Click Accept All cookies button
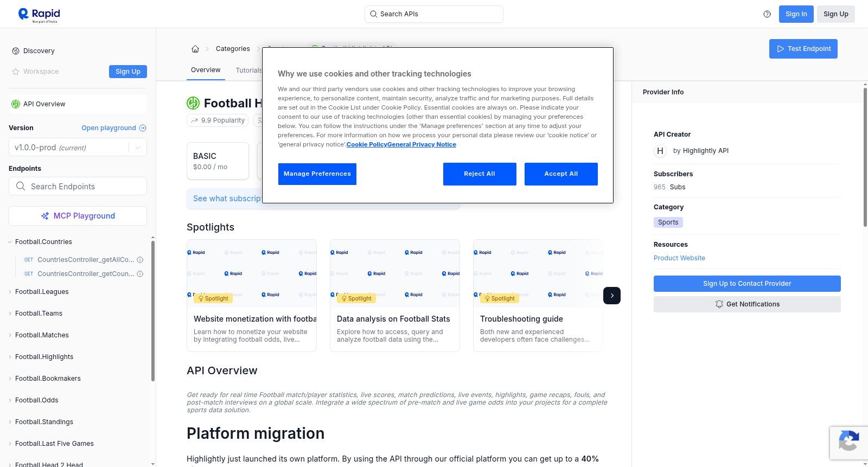The height and width of the screenshot is (467, 868). click(x=561, y=174)
